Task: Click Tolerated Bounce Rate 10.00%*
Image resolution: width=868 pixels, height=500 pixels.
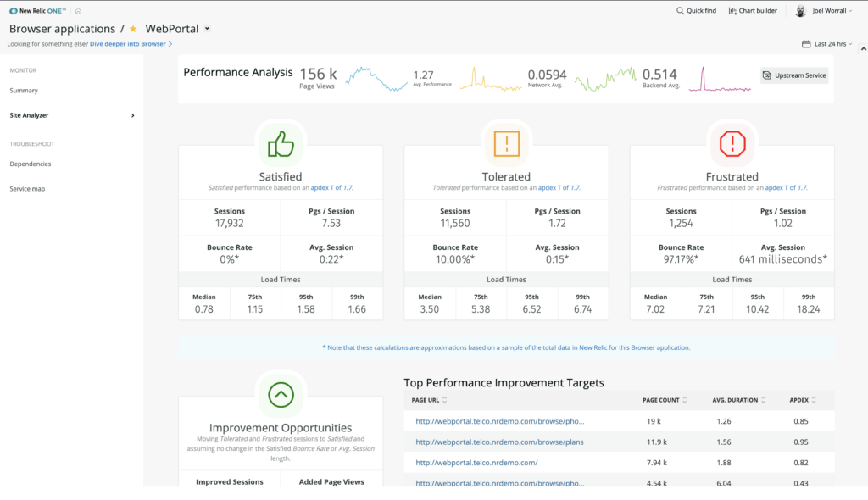Action: coord(455,259)
